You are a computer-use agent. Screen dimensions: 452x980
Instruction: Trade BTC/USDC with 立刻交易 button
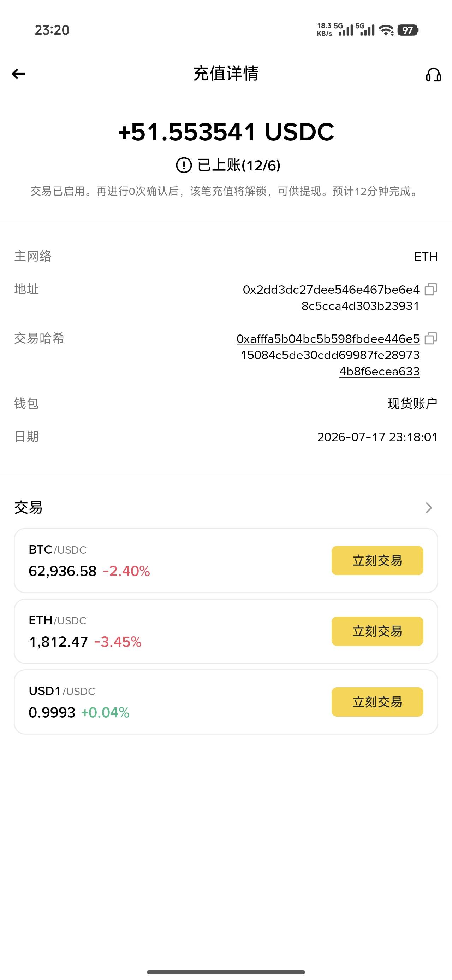(377, 560)
